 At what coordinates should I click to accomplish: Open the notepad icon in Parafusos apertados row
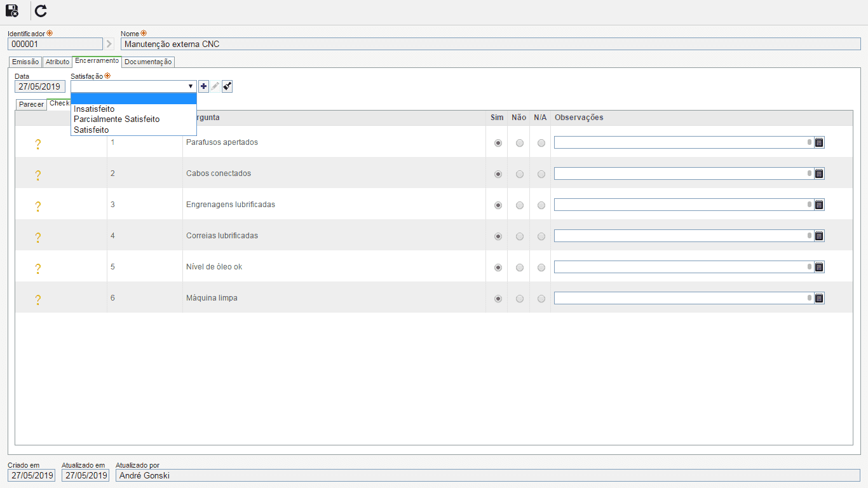819,142
